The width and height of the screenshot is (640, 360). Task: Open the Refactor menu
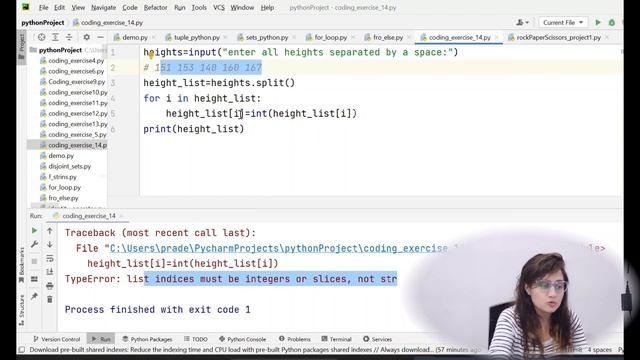[x=156, y=7]
